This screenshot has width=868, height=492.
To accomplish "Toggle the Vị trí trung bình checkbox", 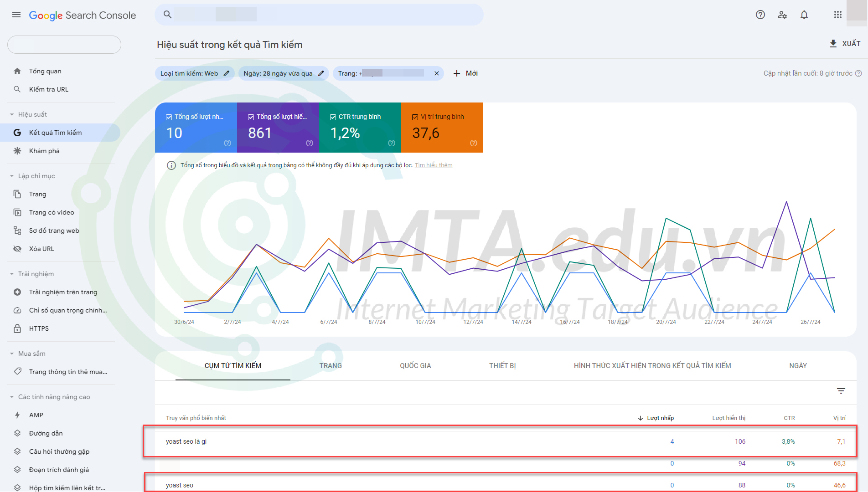I will click(415, 117).
